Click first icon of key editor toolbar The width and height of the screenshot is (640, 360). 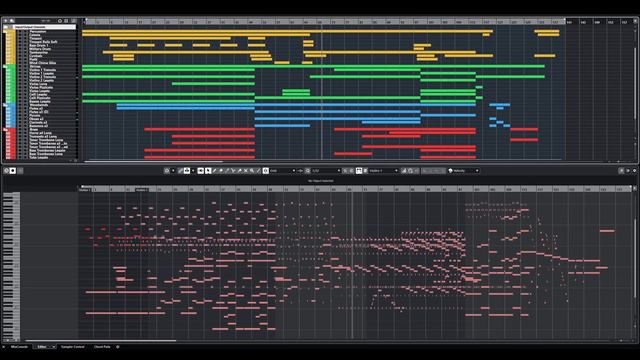[x=167, y=171]
